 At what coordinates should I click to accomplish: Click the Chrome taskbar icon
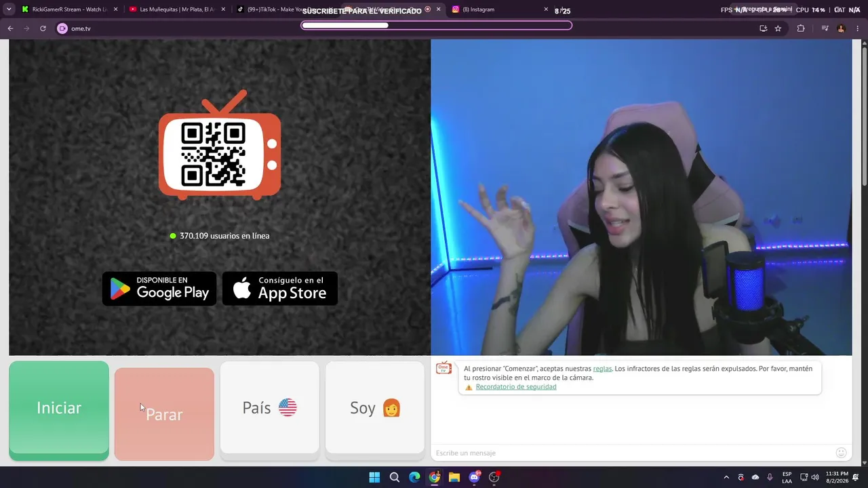point(435,477)
